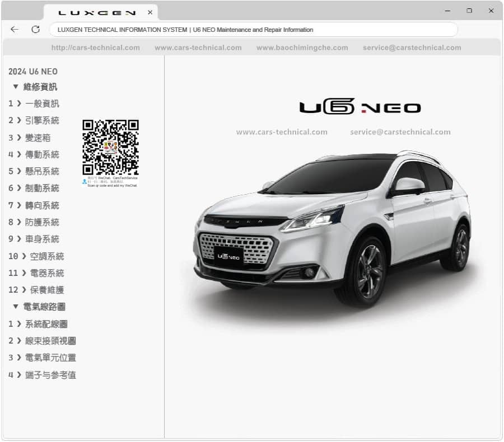Expand chevron beside 引擎系統

tap(19, 120)
